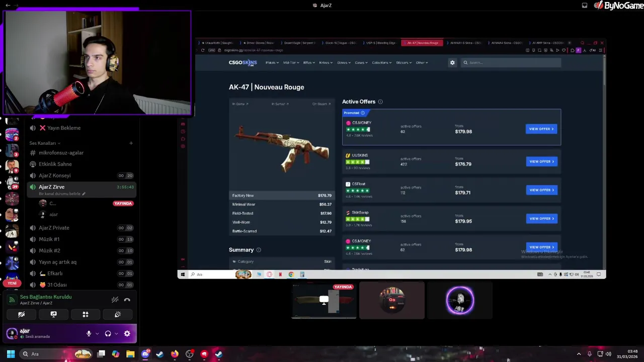View CS.MONEY promoted offer
This screenshot has width=644, height=362.
pos(541,129)
